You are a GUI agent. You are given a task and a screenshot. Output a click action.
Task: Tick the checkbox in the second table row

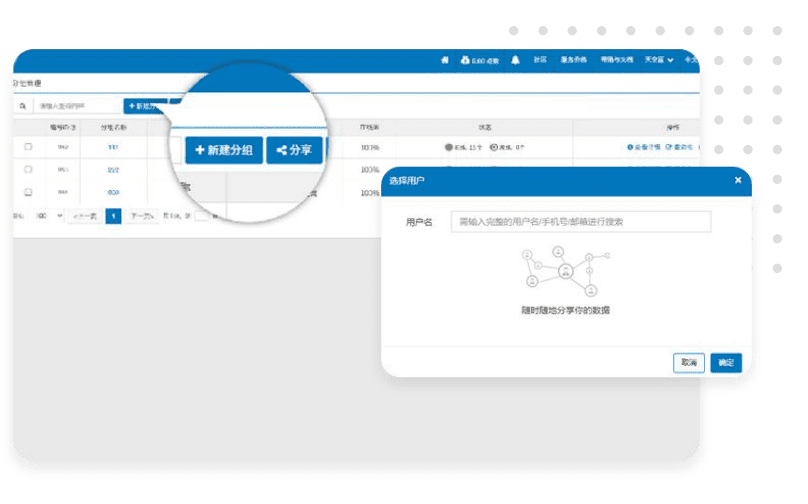pos(28,169)
